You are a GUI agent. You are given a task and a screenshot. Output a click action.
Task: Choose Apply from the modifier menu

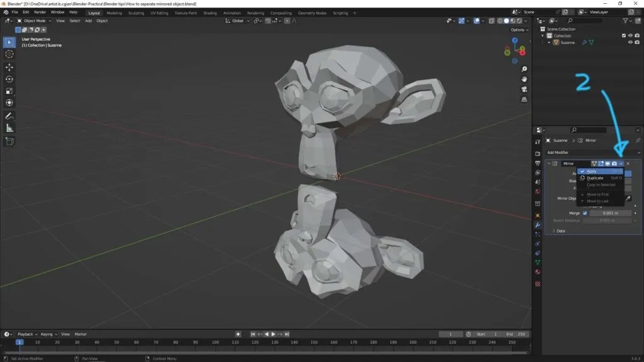(592, 171)
